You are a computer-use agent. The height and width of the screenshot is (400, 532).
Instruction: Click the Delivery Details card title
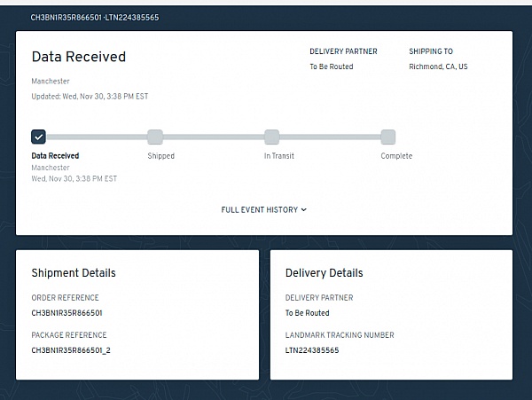(x=324, y=273)
